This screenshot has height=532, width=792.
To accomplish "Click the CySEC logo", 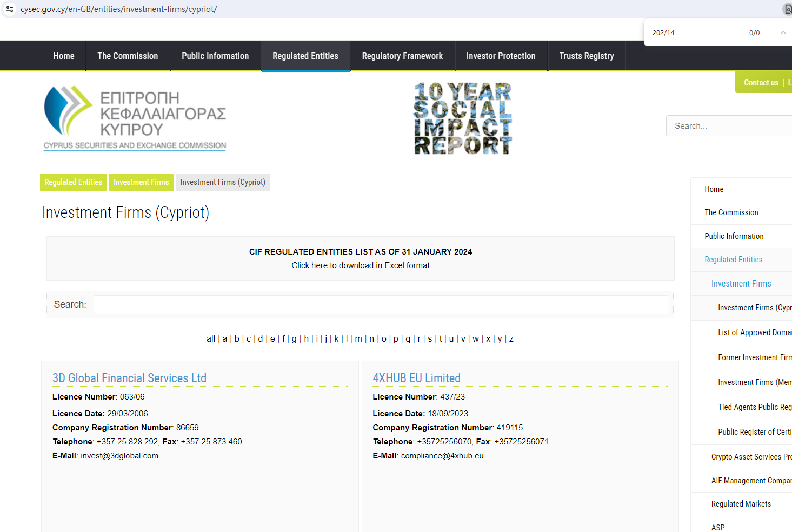I will 135,118.
